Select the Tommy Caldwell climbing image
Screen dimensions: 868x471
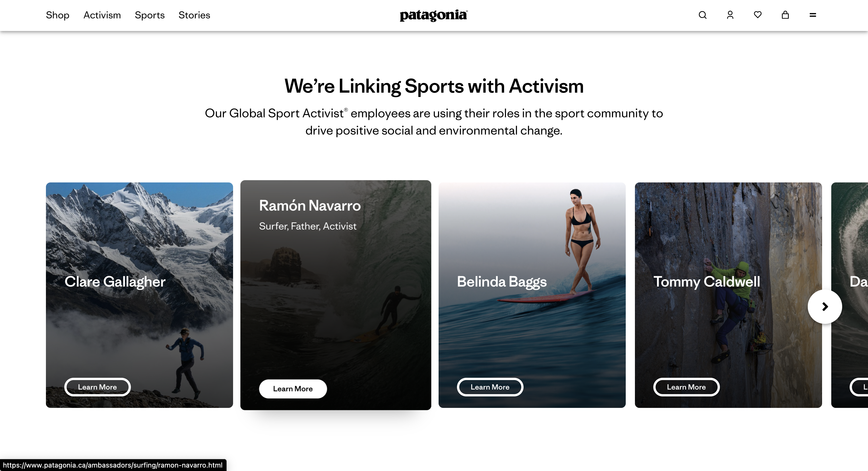(728, 295)
